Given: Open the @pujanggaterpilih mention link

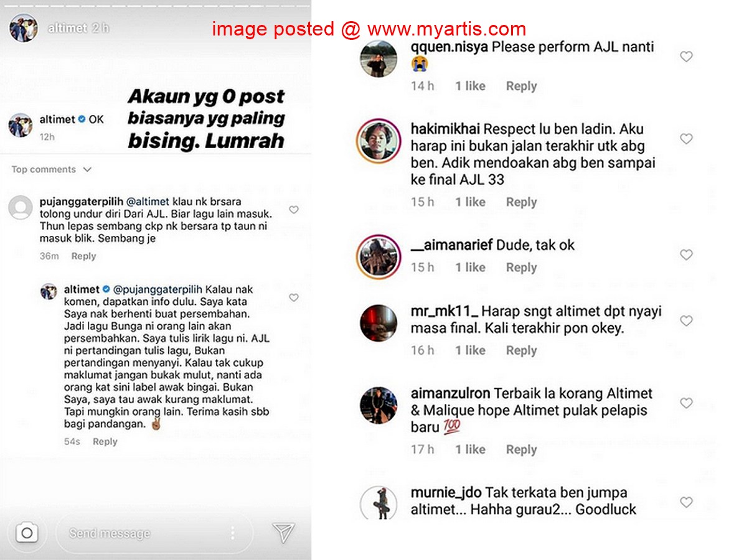Looking at the screenshot, I should [158, 289].
